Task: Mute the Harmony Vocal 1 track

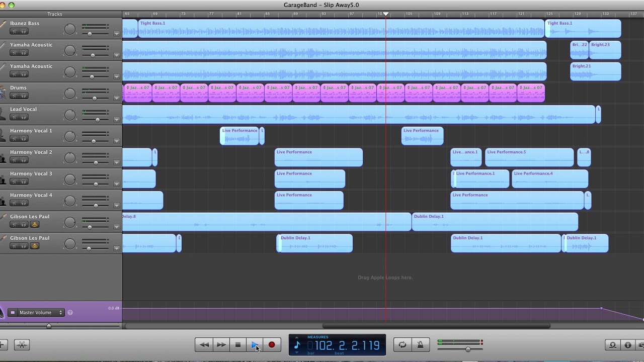Action: pyautogui.click(x=14, y=139)
